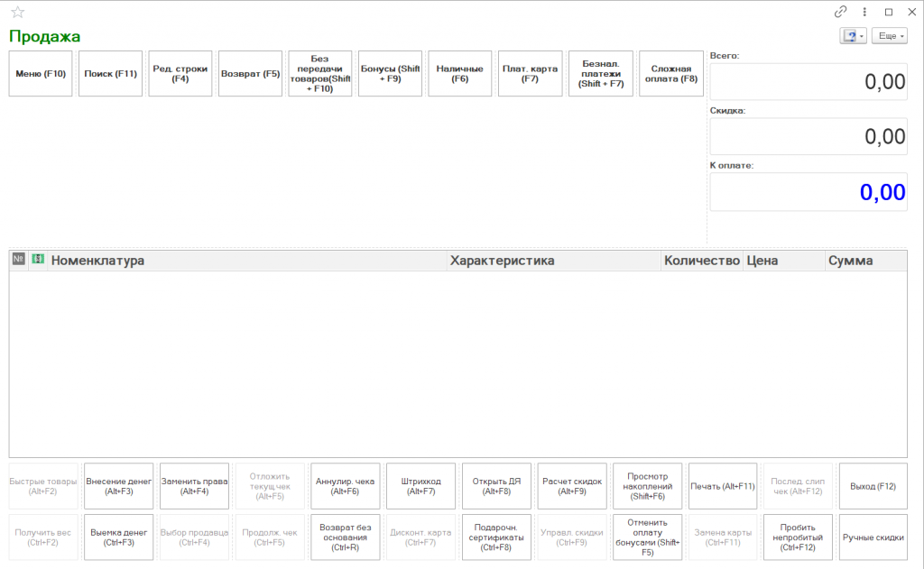Open Ручные скидки manual discounts
The height and width of the screenshot is (569, 924).
pos(873,537)
